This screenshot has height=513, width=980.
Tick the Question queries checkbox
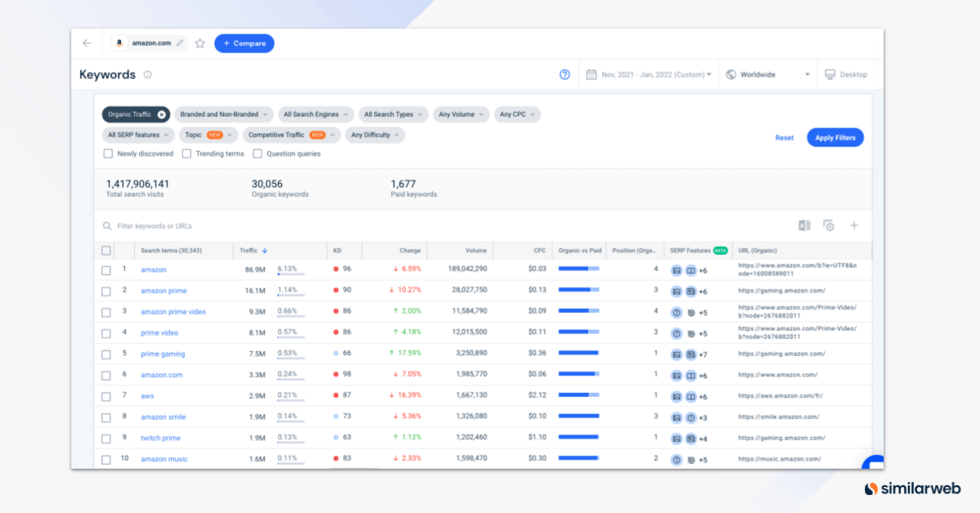coord(258,154)
